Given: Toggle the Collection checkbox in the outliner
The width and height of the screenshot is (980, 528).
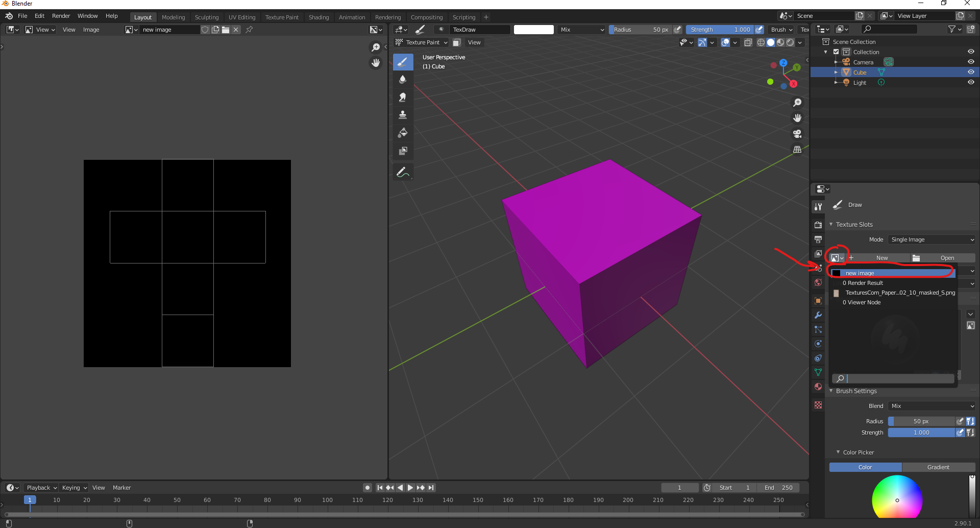Looking at the screenshot, I should [x=836, y=52].
